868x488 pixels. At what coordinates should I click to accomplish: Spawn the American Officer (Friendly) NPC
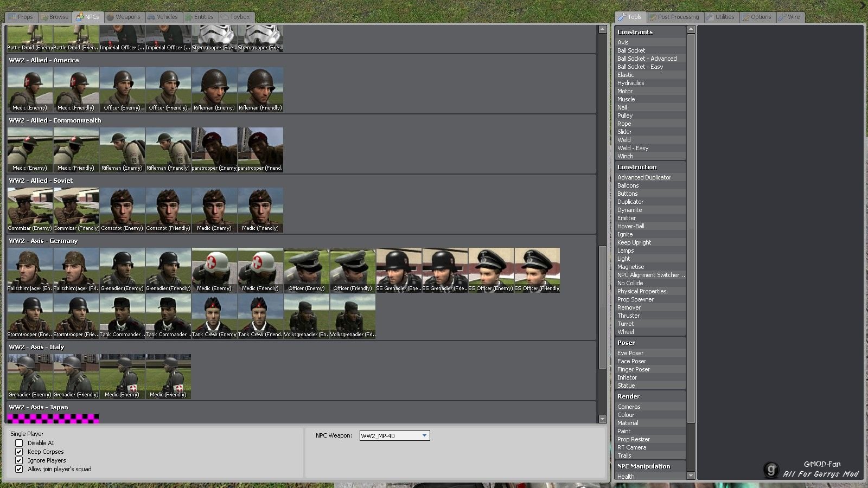168,89
